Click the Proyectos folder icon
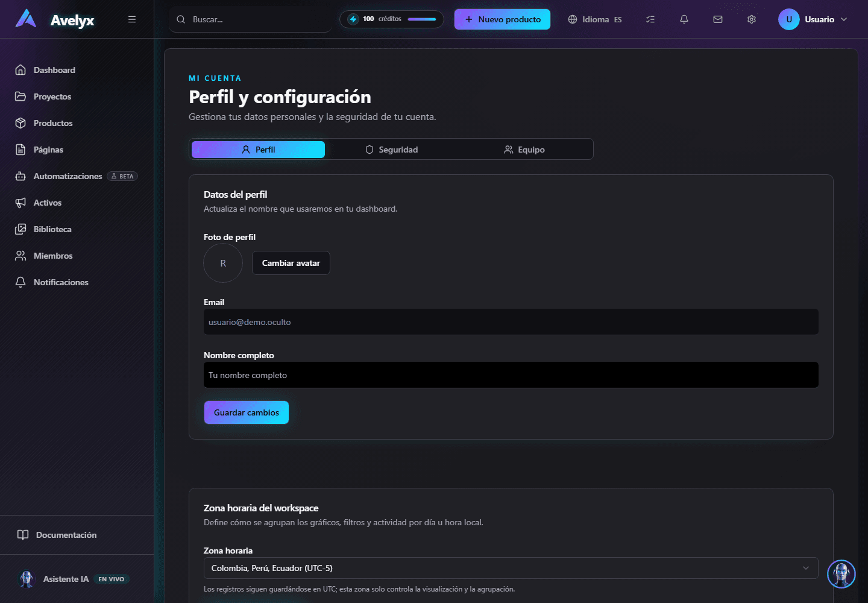This screenshot has width=868, height=603. [x=20, y=96]
